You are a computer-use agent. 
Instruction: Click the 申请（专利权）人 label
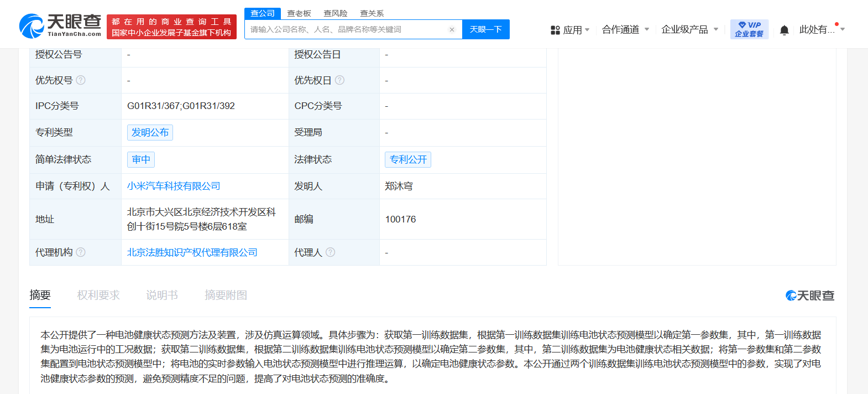click(72, 186)
